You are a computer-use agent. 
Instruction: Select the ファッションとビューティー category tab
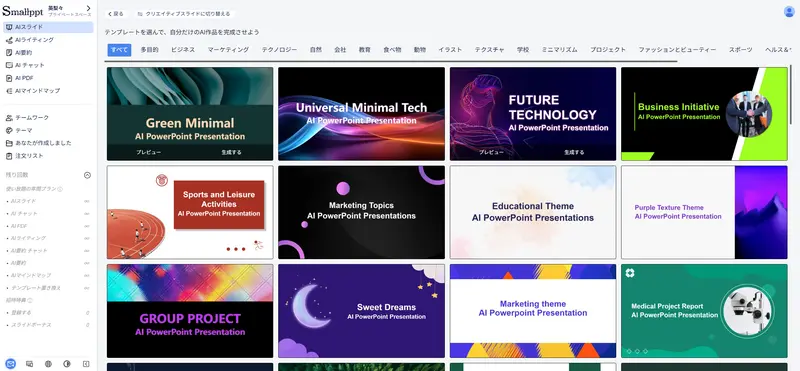click(678, 50)
